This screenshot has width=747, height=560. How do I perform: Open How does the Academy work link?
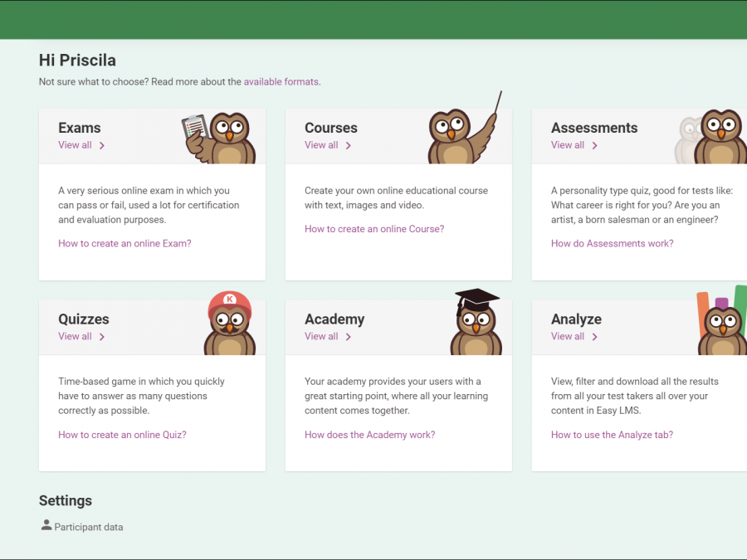pos(369,435)
